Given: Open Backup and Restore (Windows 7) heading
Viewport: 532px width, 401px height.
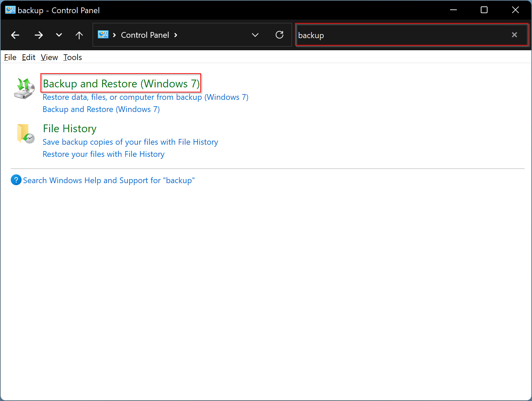Looking at the screenshot, I should click(121, 83).
